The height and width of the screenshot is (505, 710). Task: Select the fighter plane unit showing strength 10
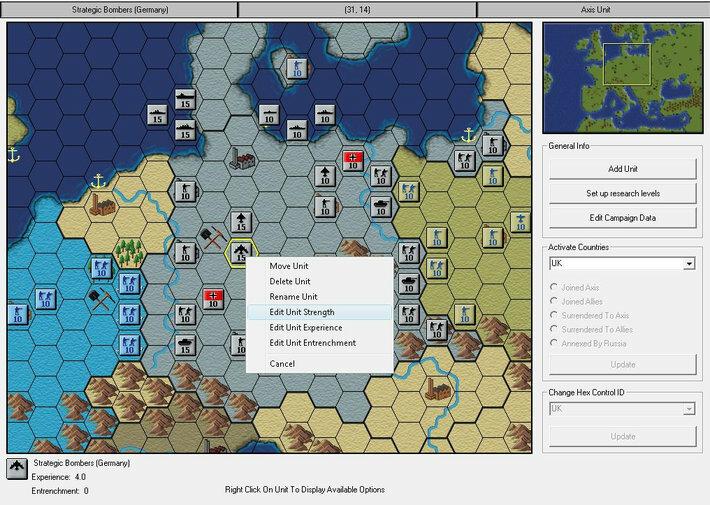(x=325, y=176)
